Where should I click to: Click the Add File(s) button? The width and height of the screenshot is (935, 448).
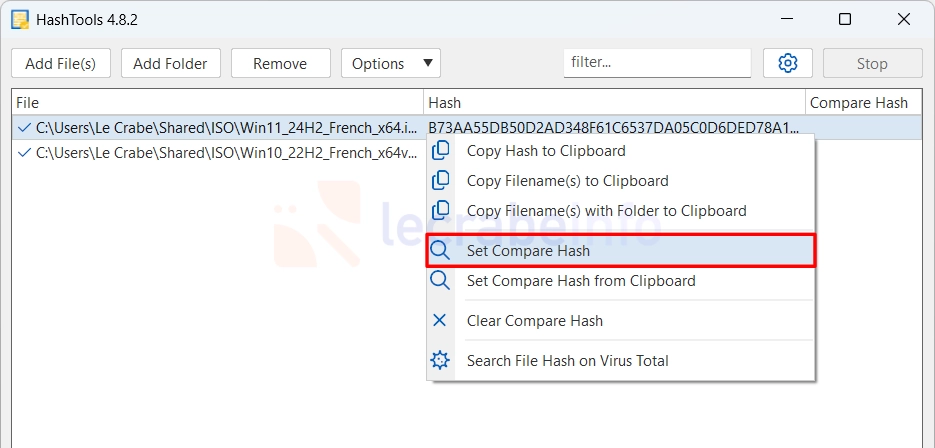(61, 63)
